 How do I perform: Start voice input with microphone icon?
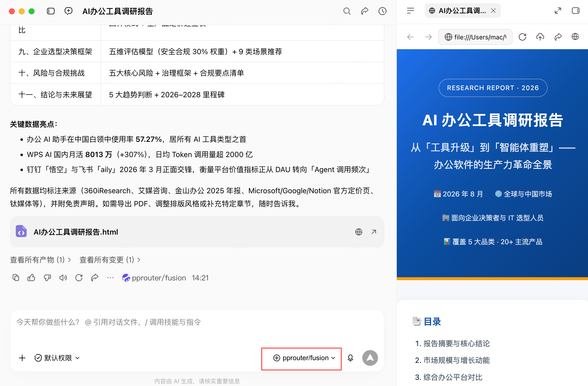click(350, 358)
